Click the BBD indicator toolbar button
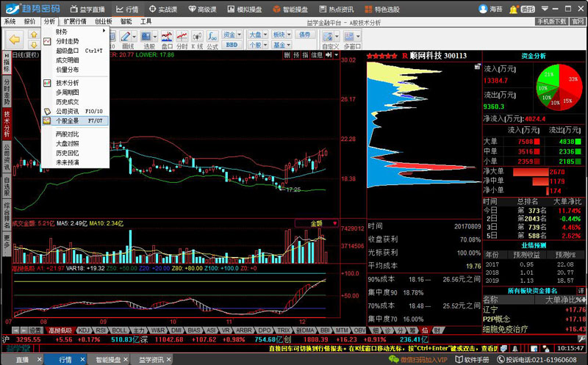This screenshot has height=365, width=588. (x=232, y=46)
